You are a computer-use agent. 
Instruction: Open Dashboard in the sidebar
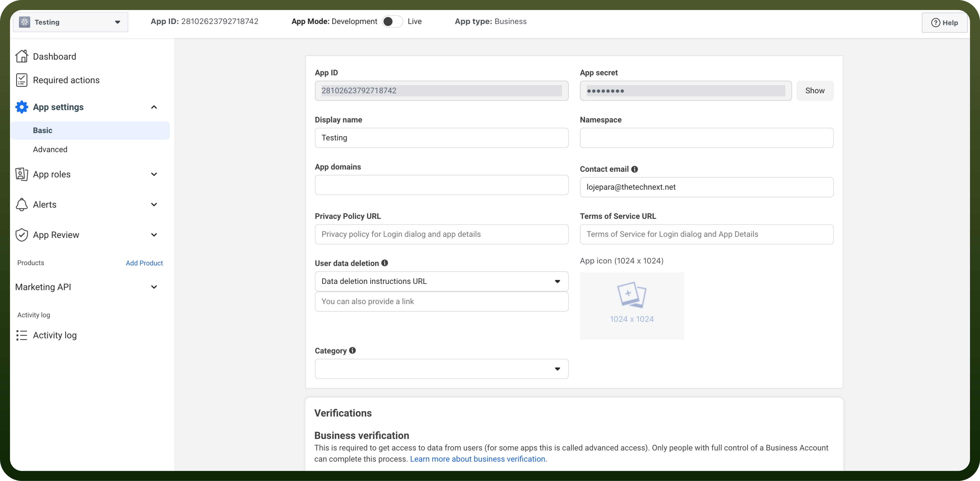pos(54,56)
